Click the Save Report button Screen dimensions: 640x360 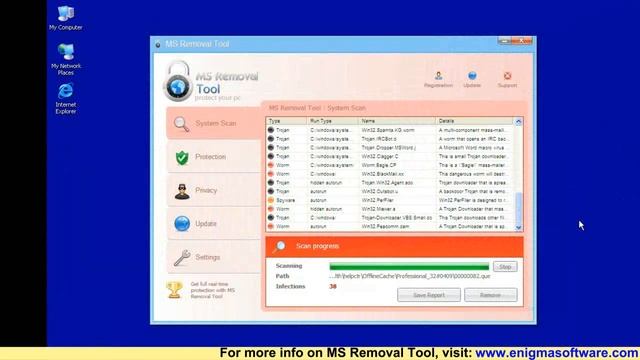coord(429,295)
